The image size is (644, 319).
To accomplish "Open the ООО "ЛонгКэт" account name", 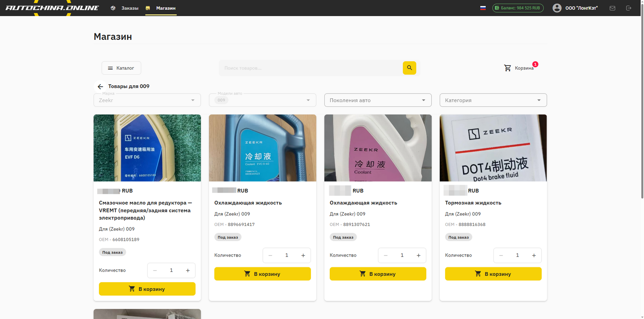I will coord(582,8).
